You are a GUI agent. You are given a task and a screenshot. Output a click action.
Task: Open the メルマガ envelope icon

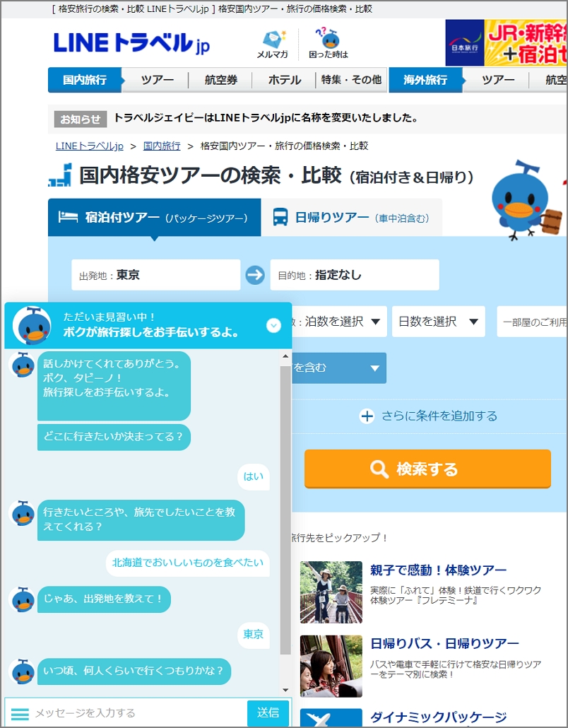coord(273,40)
